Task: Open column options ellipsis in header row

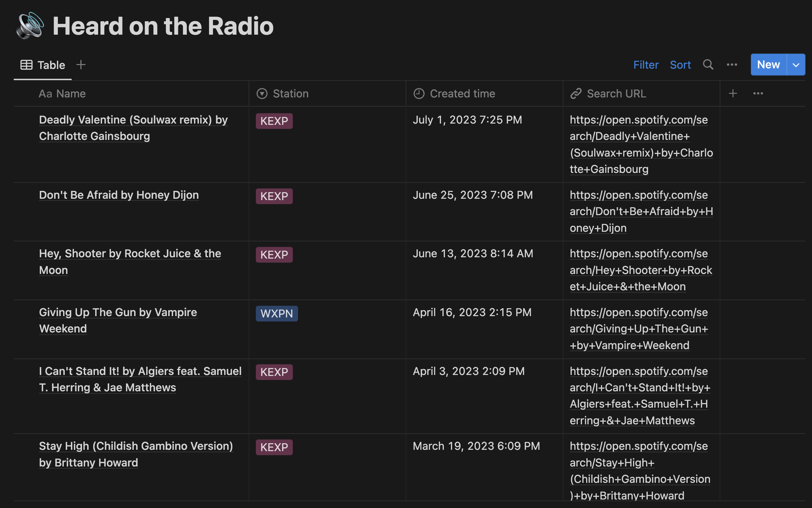Action: [x=758, y=93]
